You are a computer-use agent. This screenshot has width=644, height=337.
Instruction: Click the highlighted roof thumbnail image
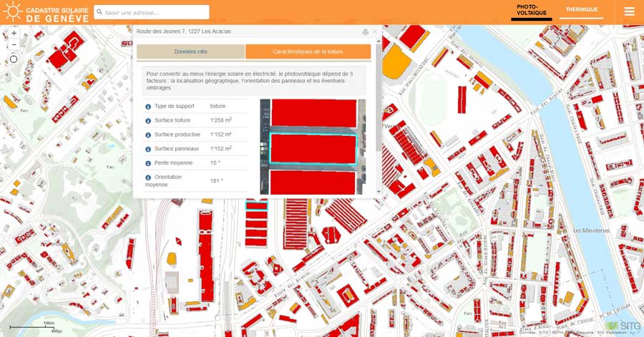313,147
